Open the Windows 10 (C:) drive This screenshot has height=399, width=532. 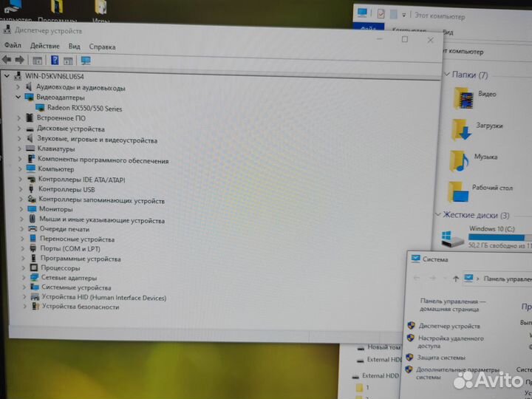click(491, 228)
